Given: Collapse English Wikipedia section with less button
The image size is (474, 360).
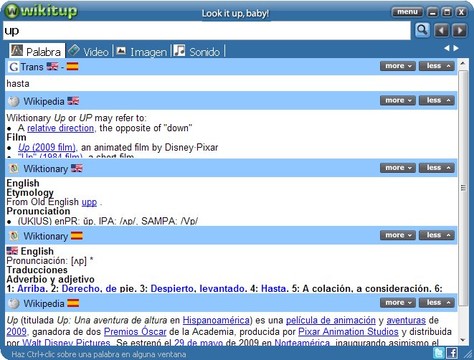Looking at the screenshot, I should tap(437, 100).
